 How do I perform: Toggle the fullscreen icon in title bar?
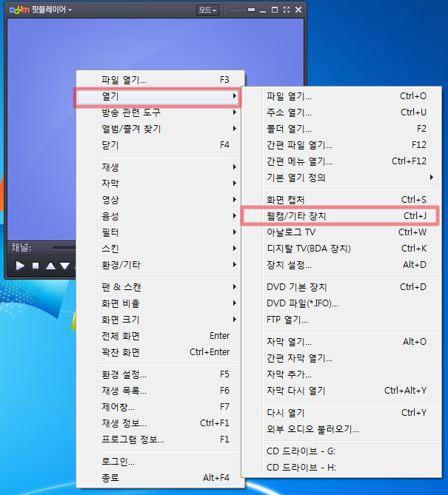click(287, 10)
